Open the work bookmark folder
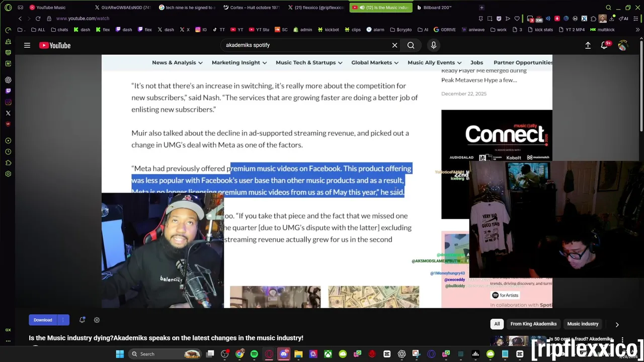644x362 pixels. click(x=498, y=30)
